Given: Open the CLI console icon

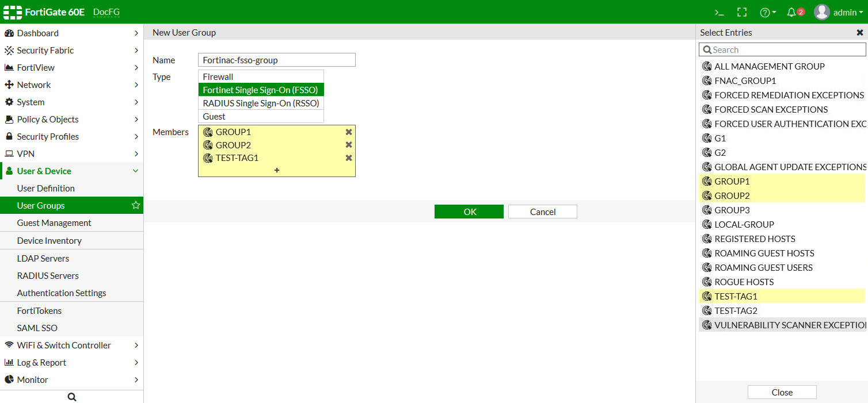Looking at the screenshot, I should click(x=719, y=12).
